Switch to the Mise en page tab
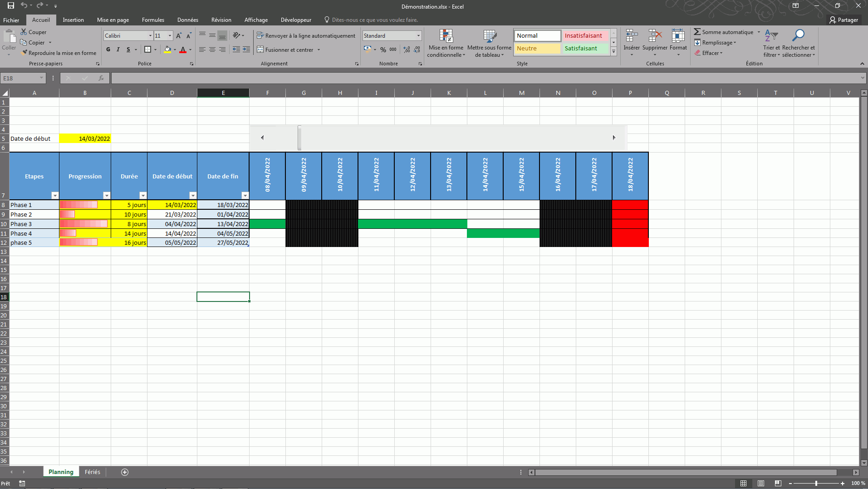This screenshot has height=489, width=868. pos(113,20)
